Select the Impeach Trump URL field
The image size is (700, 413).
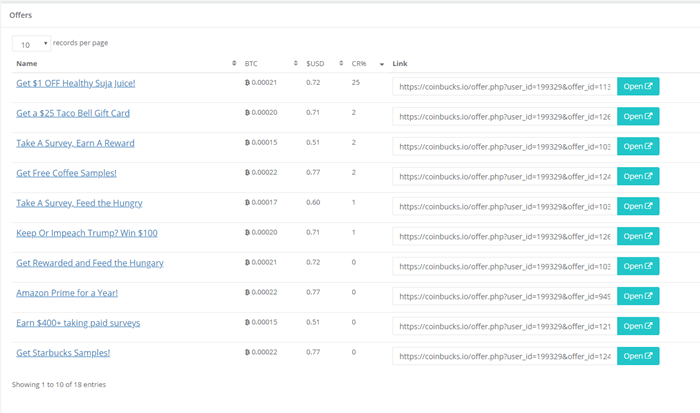[505, 236]
